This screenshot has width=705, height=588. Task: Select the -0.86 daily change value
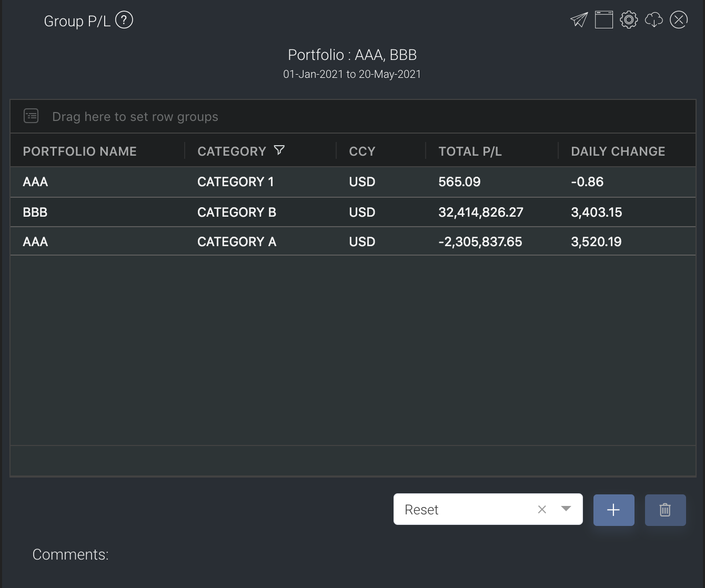pos(587,182)
